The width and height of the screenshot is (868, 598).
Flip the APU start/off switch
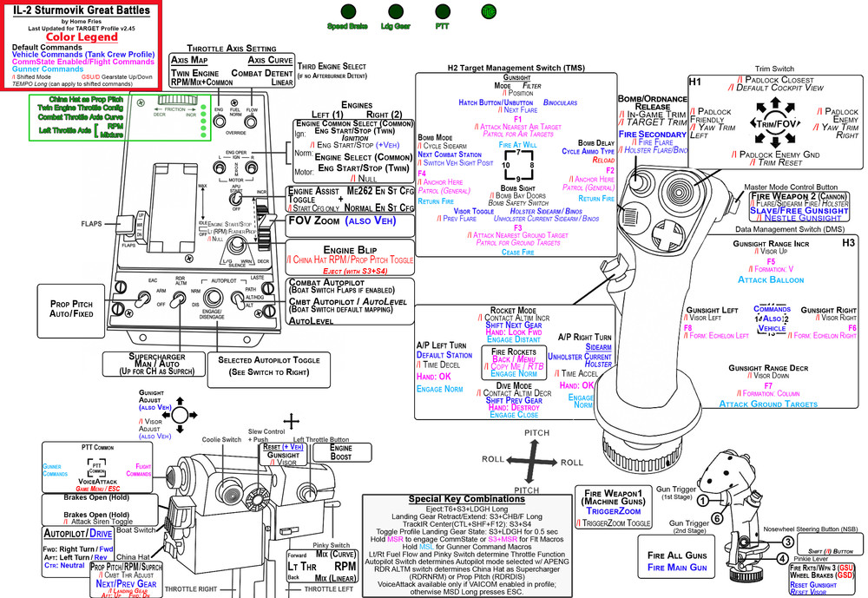pos(236,198)
